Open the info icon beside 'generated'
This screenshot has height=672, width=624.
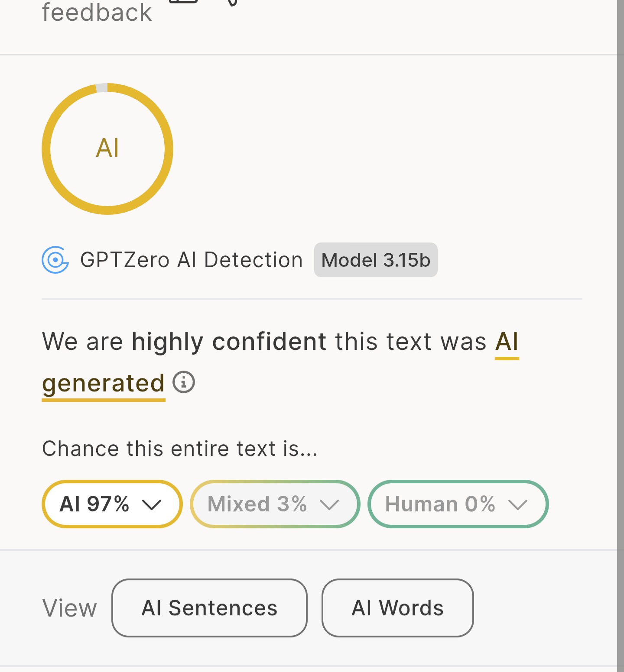tap(184, 382)
